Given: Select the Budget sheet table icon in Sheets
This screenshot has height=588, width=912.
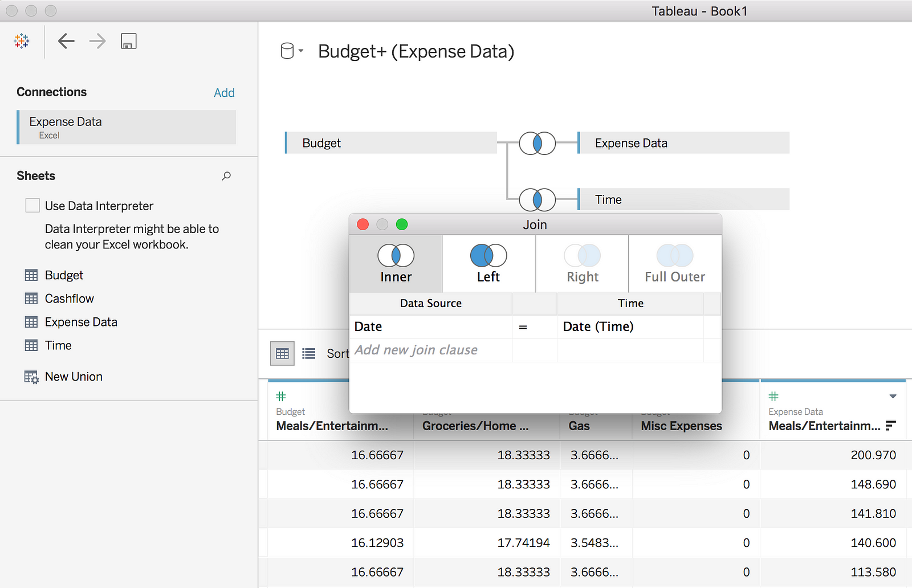Looking at the screenshot, I should tap(31, 275).
